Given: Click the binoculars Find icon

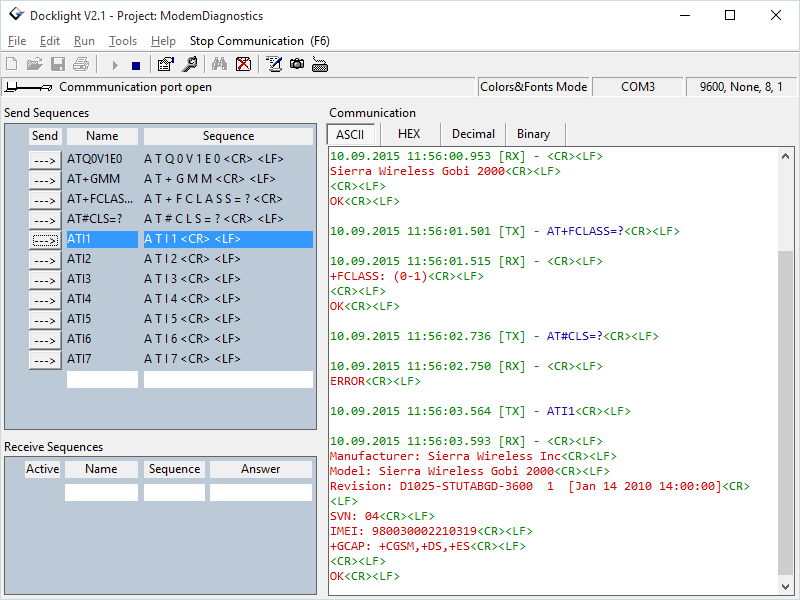Looking at the screenshot, I should pyautogui.click(x=219, y=65).
